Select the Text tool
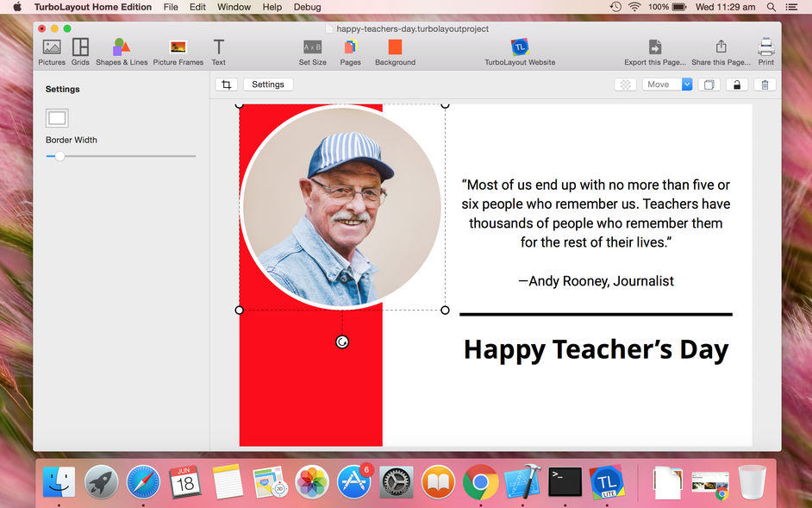812x508 pixels. pos(219,52)
